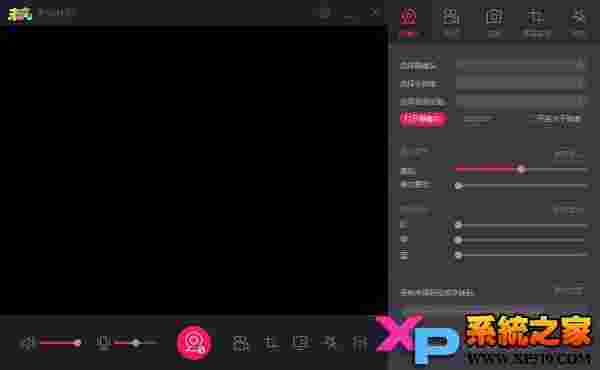Click the speaker icon at the bottom left
The height and width of the screenshot is (370, 600).
(x=28, y=343)
